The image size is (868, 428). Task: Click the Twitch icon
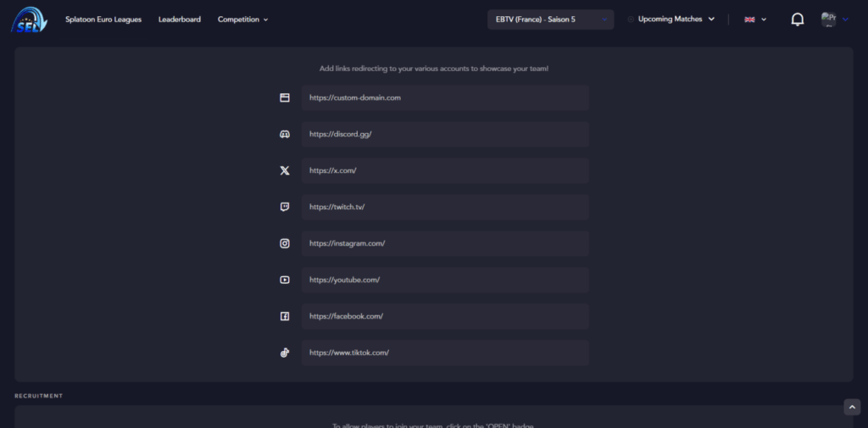285,207
